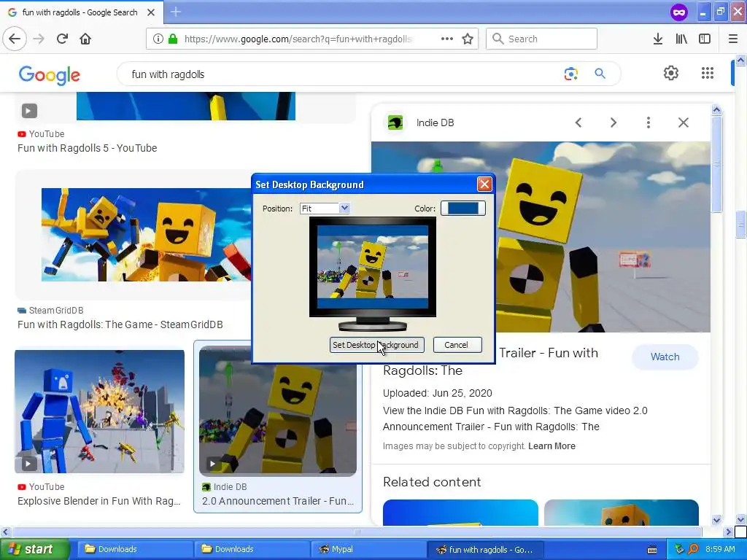Open Google quick settings gear

pyautogui.click(x=671, y=73)
